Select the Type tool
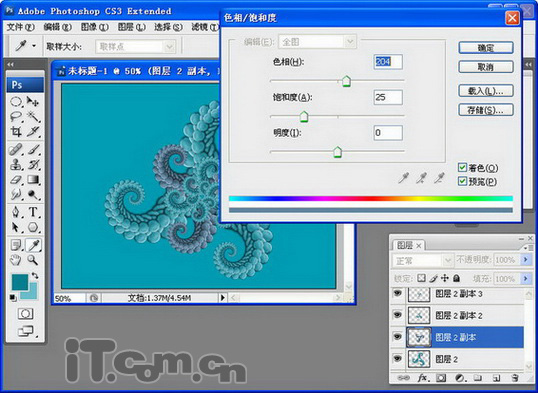This screenshot has height=393, width=538. coord(33,212)
